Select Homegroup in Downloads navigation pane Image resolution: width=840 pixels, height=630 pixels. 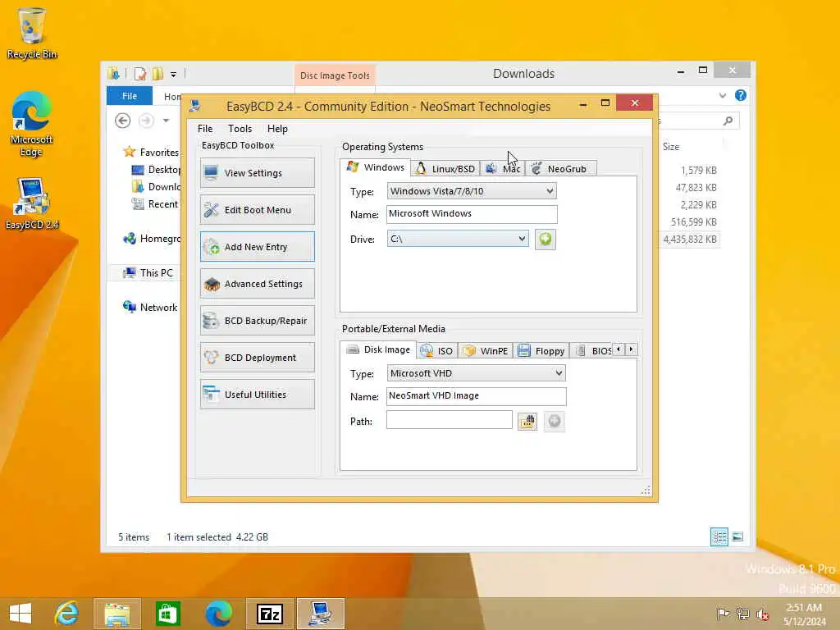152,239
